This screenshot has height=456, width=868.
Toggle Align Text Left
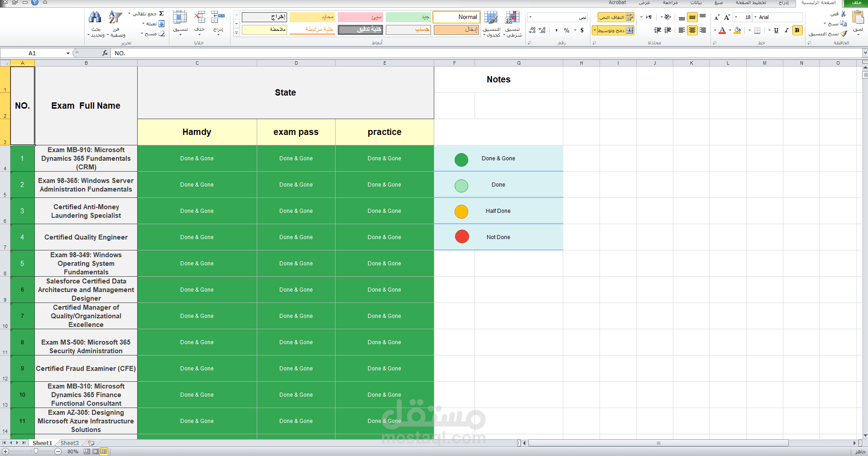(682, 30)
